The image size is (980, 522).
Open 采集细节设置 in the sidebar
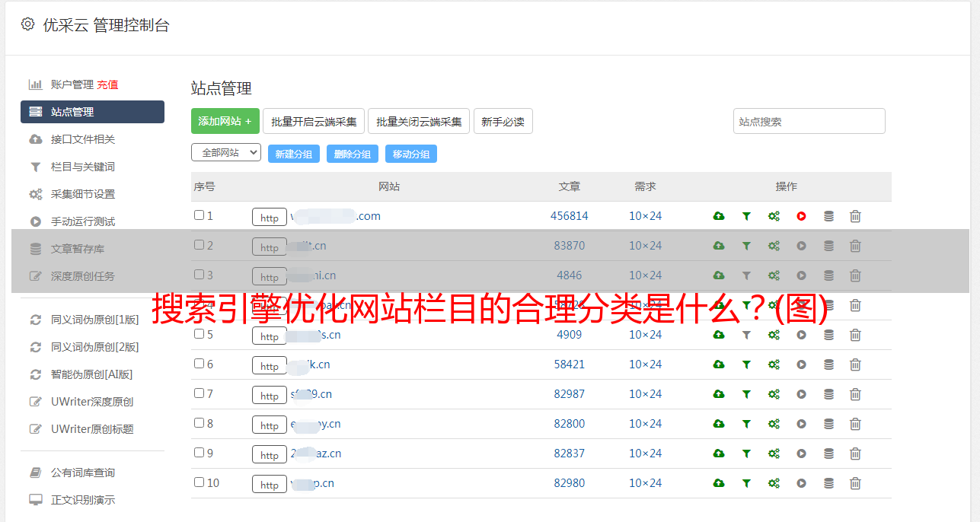coord(83,194)
